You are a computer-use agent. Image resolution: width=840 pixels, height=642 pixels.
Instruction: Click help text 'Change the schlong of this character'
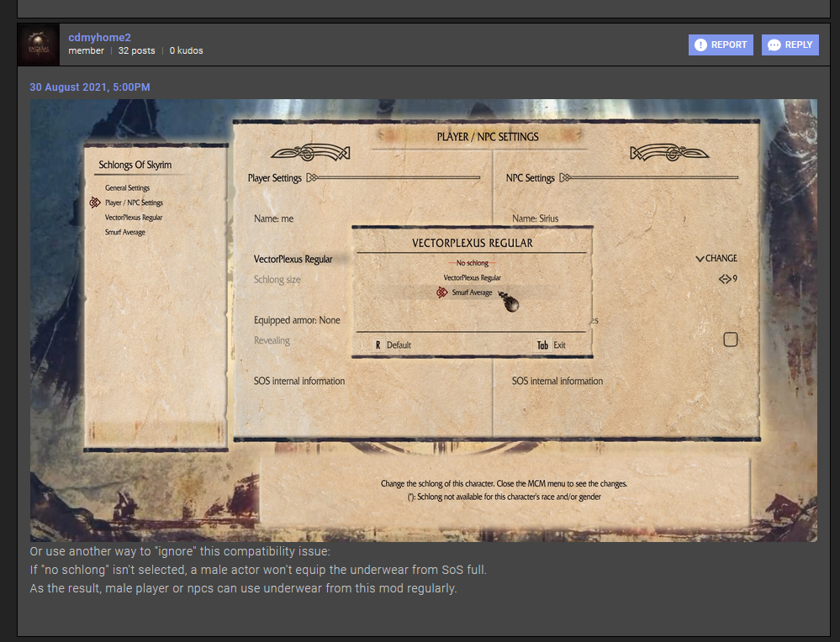(504, 483)
